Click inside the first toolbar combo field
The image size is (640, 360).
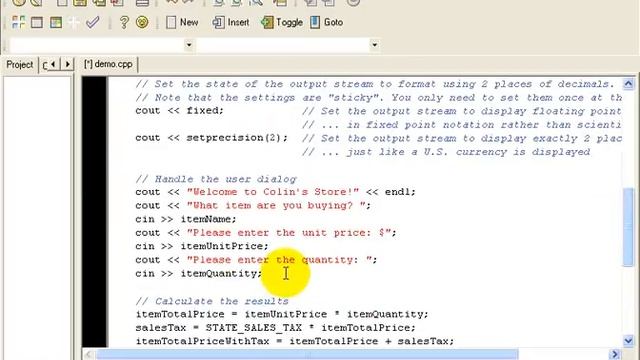(x=97, y=45)
